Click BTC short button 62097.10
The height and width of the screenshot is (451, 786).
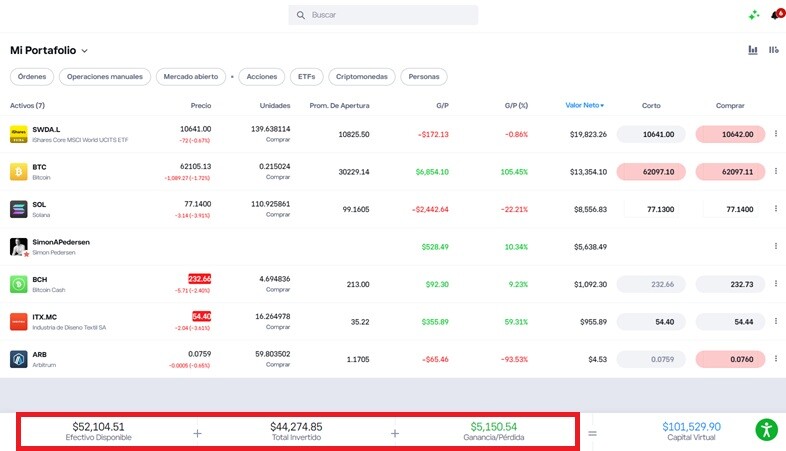click(x=651, y=172)
